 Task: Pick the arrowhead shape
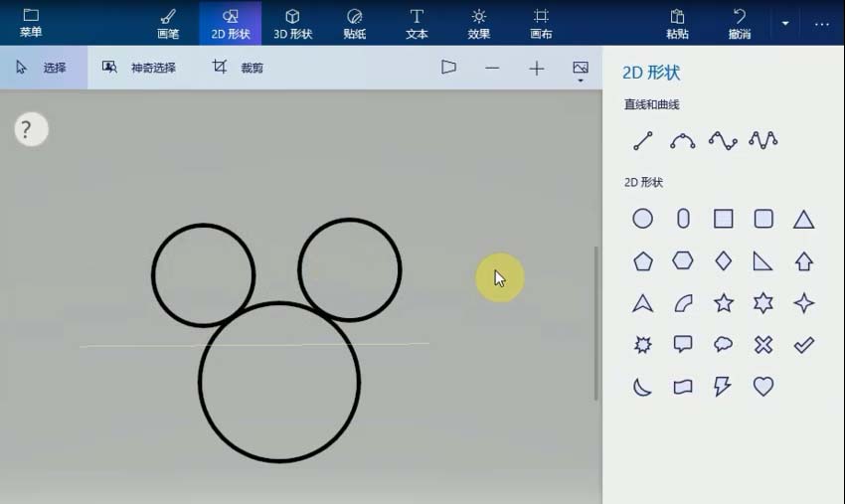[643, 303]
